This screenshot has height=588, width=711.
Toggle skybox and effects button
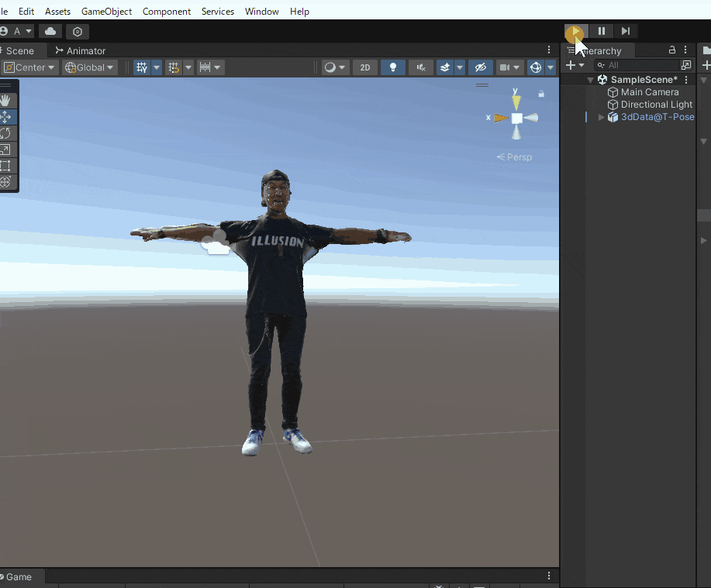445,67
